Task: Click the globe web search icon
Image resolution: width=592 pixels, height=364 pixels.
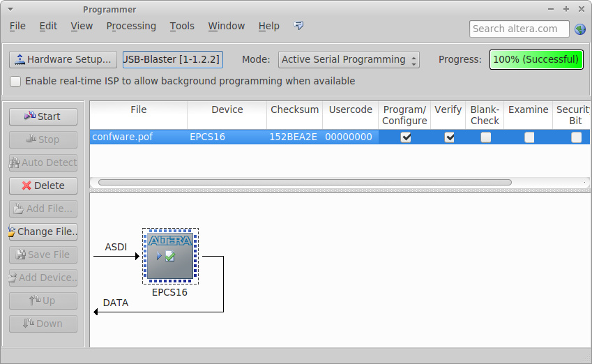Action: pyautogui.click(x=580, y=29)
